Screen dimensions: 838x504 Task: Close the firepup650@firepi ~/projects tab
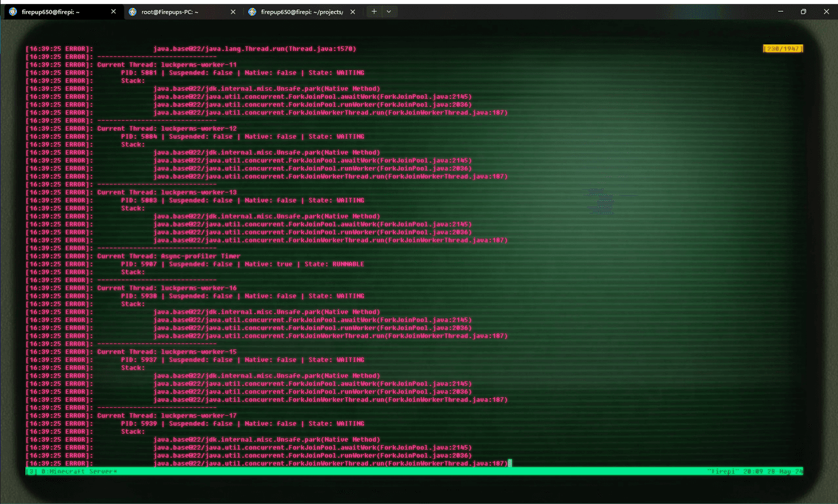tap(352, 11)
